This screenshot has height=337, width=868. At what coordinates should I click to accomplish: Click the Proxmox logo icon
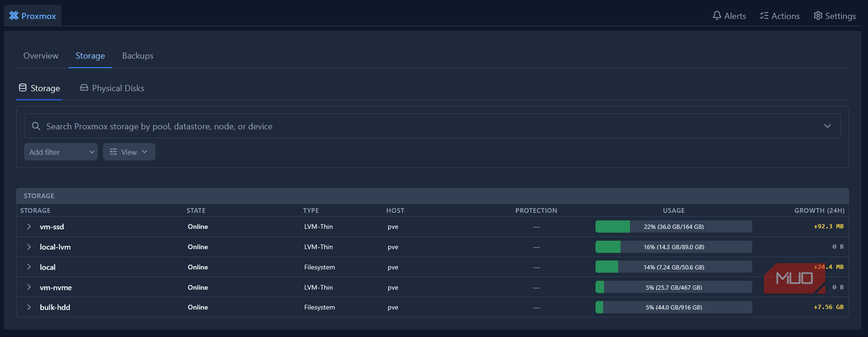14,16
